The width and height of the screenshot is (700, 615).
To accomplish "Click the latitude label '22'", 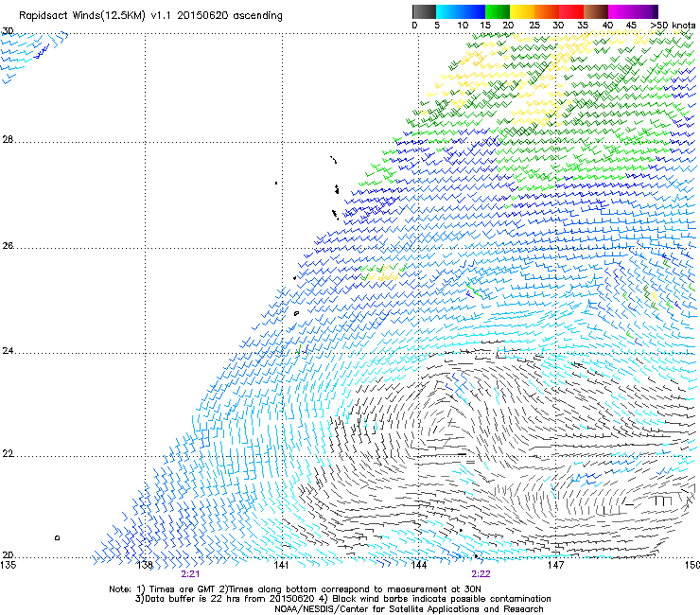I will [x=8, y=453].
